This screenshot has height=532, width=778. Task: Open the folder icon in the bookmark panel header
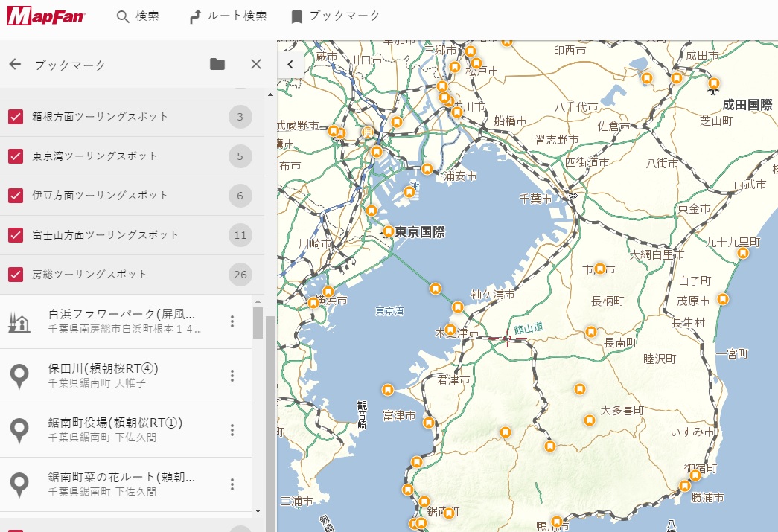[x=217, y=64]
